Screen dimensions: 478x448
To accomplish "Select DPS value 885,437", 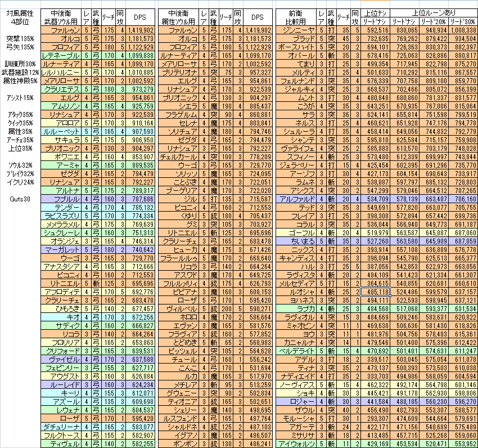I will 258,106.
